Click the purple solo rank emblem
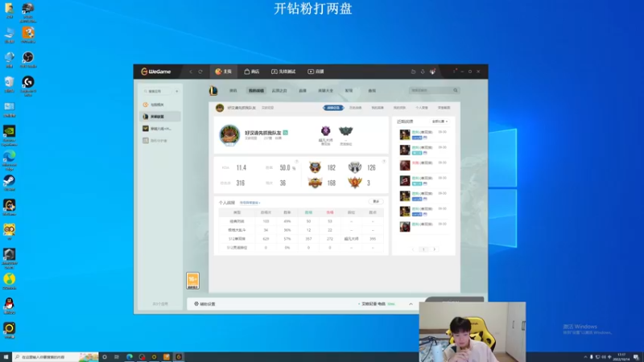Screen dimensions: 644x362 click(x=326, y=131)
